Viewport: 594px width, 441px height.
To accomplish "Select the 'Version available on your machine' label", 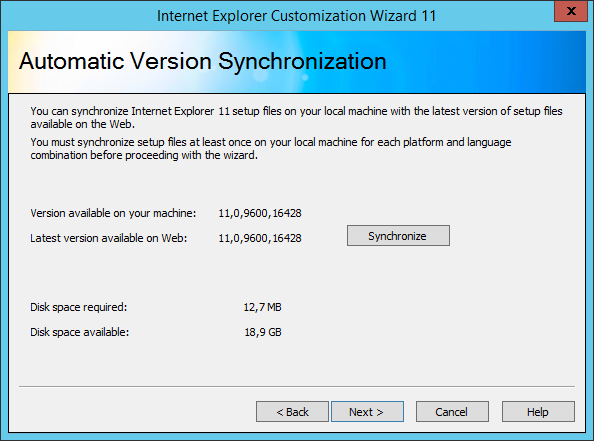I will coord(113,213).
